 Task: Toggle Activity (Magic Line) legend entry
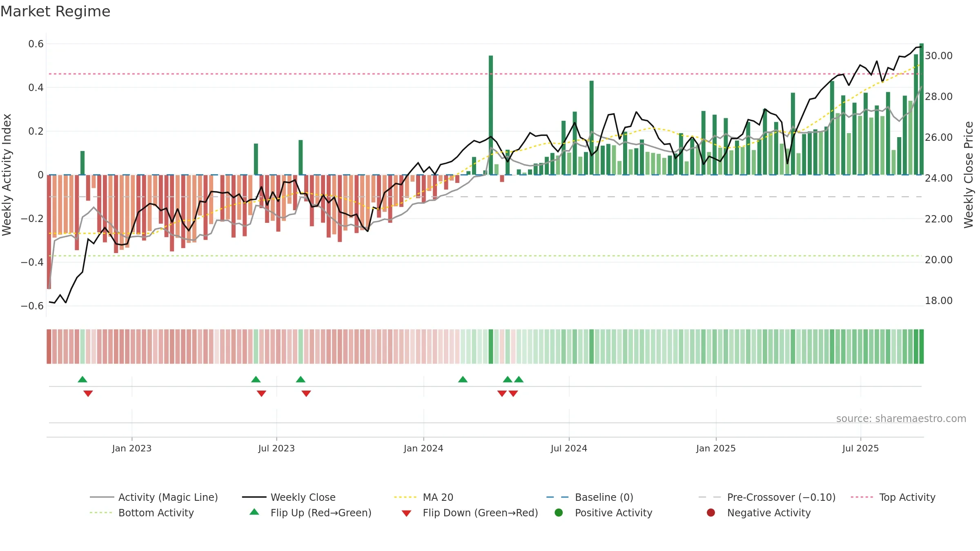154,497
